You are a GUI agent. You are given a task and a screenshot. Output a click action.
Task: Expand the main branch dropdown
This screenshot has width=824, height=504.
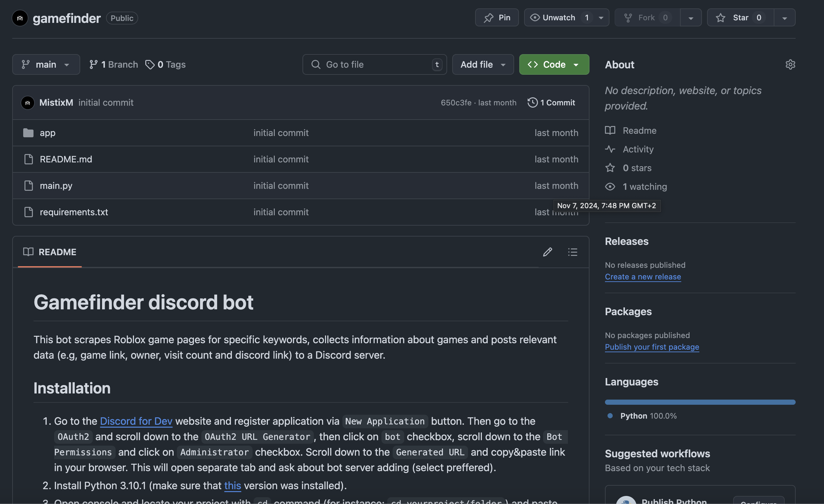46,64
